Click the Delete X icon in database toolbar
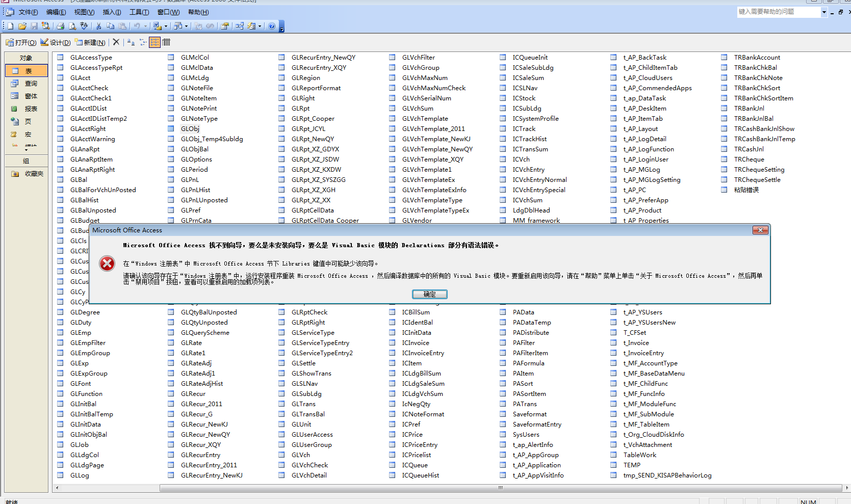The image size is (851, 504). [x=116, y=42]
